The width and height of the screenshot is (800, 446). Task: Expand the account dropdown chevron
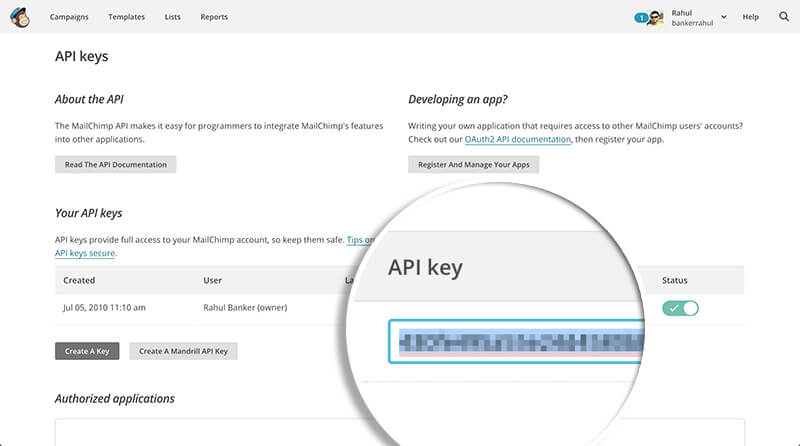pyautogui.click(x=723, y=17)
